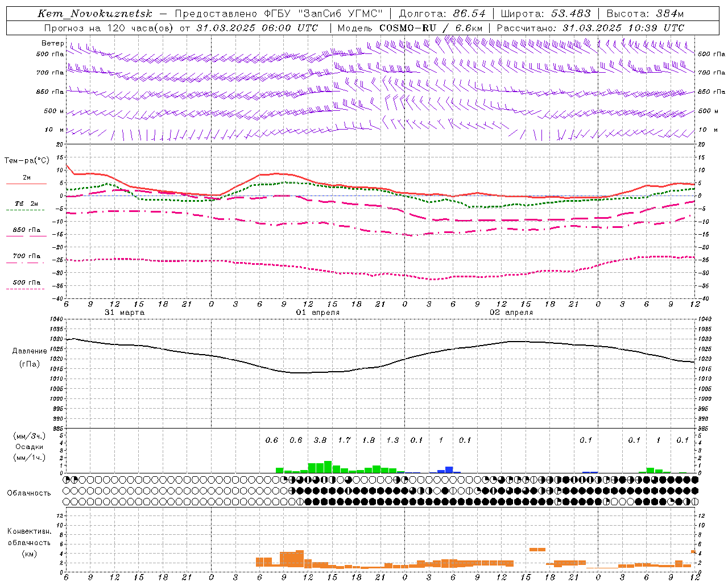Click the 1.7 three-hour precipitation value

point(344,440)
